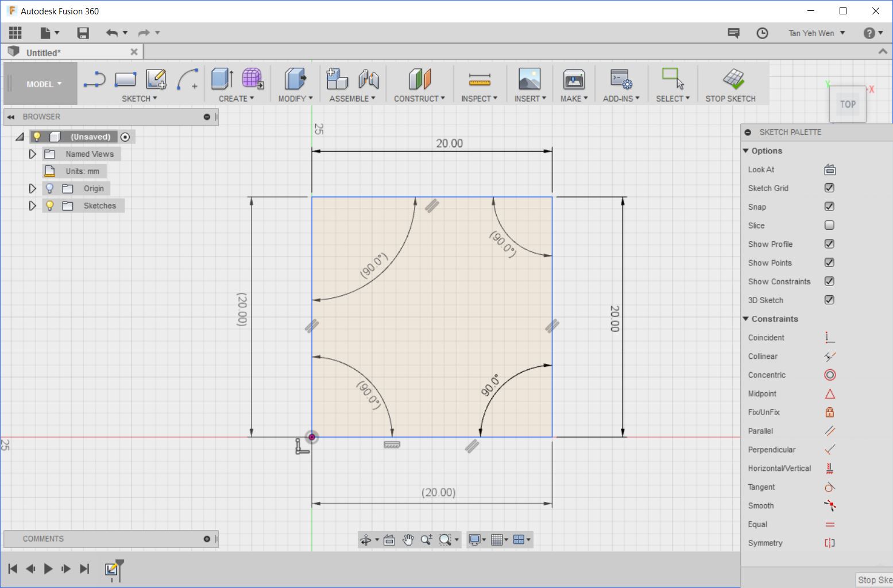Expand the COMMENTS panel
The height and width of the screenshot is (588, 893).
coord(207,539)
